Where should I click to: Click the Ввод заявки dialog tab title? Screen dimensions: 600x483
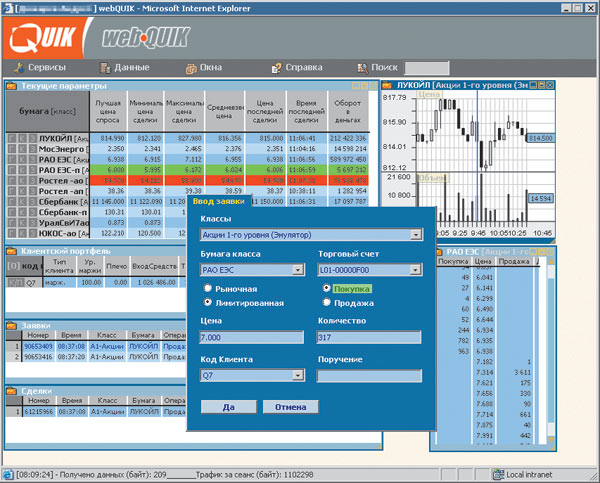[x=218, y=201]
